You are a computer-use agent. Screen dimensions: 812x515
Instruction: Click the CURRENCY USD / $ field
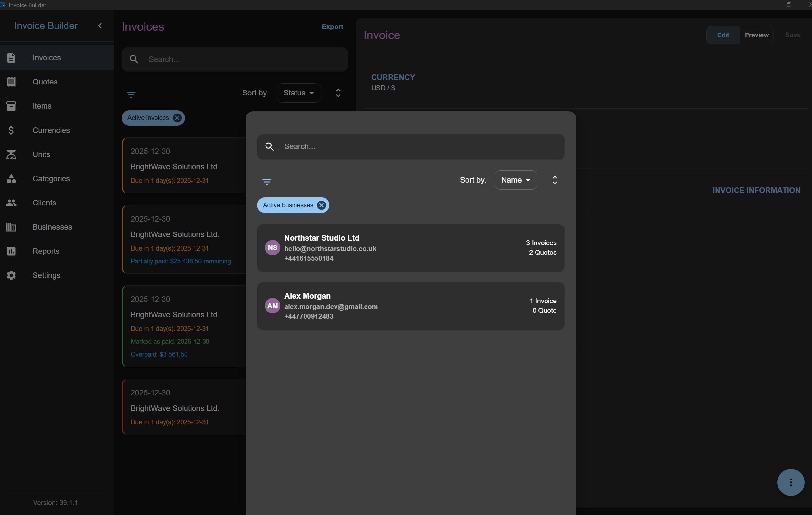[393, 83]
